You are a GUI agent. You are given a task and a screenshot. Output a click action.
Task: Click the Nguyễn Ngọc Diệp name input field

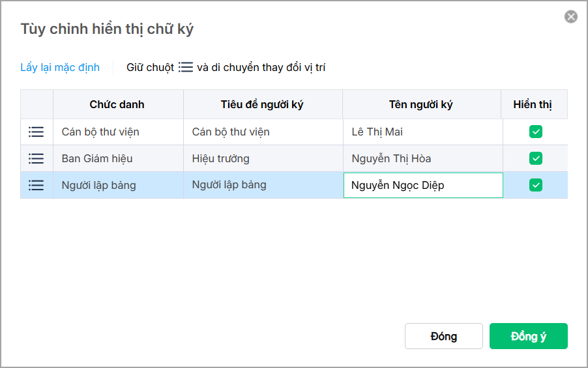tap(422, 185)
